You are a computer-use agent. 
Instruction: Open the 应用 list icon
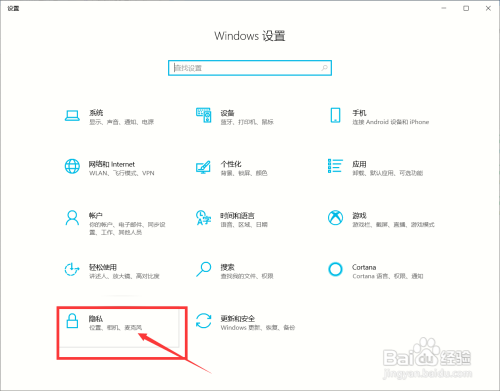pyautogui.click(x=335, y=166)
